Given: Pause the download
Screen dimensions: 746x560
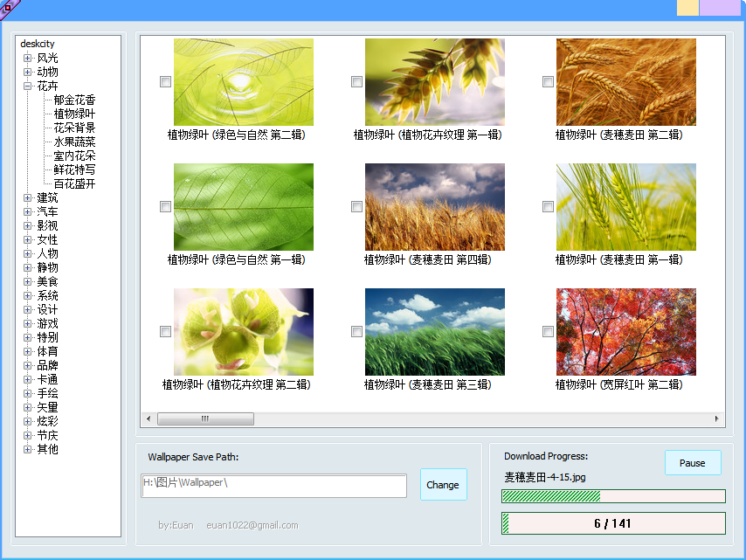Looking at the screenshot, I should tap(692, 463).
